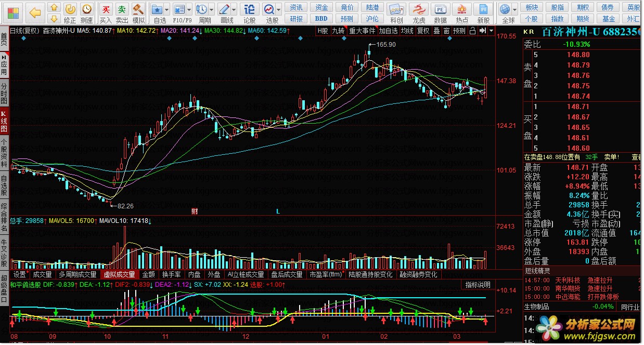
Task: Expand the 选股 dropdown arrow
Action: (279, 9)
